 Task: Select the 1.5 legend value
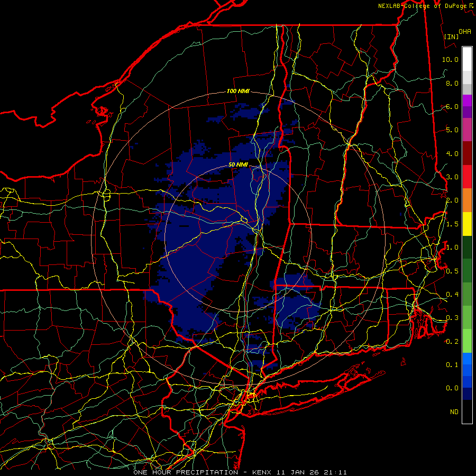452,224
